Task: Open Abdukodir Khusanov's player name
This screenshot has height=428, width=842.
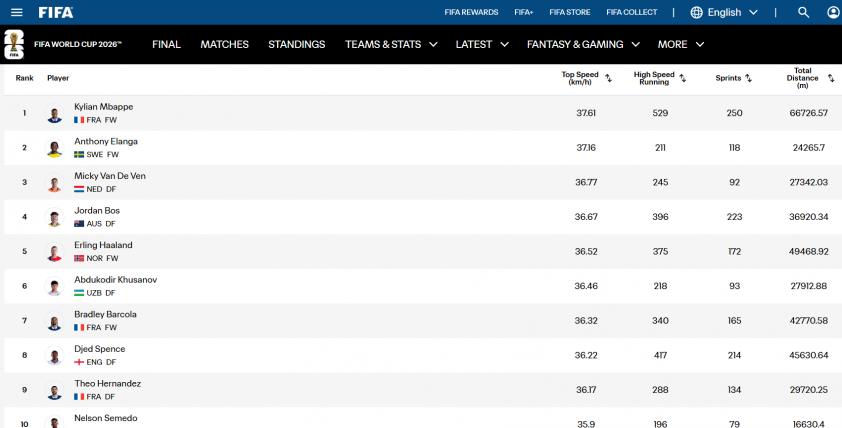Action: (115, 280)
